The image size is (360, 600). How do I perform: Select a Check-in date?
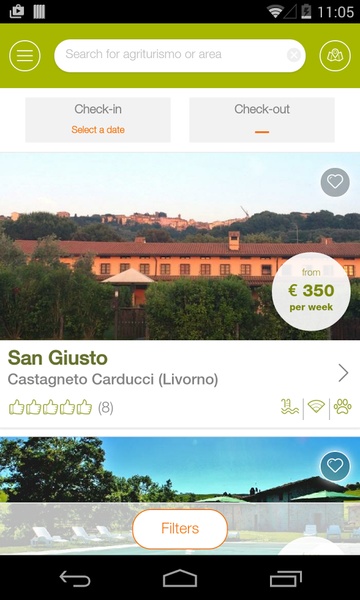coord(98,120)
